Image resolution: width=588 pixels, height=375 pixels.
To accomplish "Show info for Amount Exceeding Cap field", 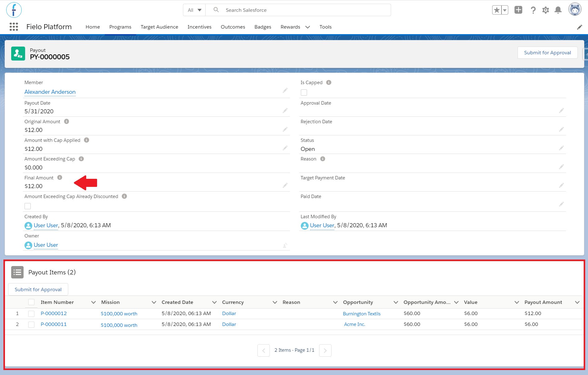I will pos(81,159).
